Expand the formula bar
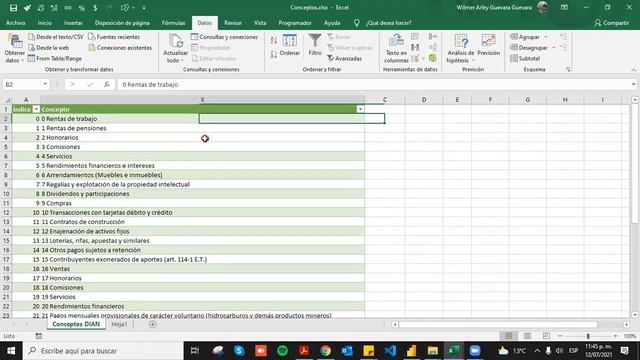Image resolution: width=640 pixels, height=360 pixels. [x=633, y=84]
